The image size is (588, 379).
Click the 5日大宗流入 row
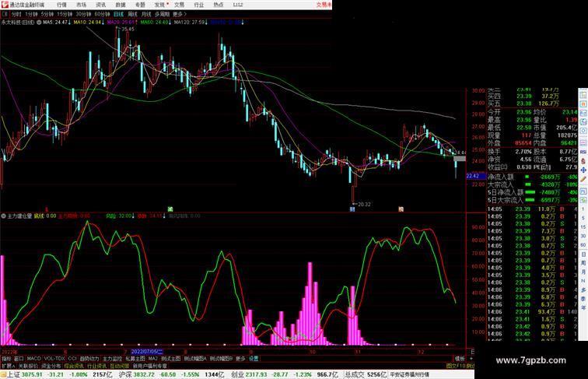533,200
